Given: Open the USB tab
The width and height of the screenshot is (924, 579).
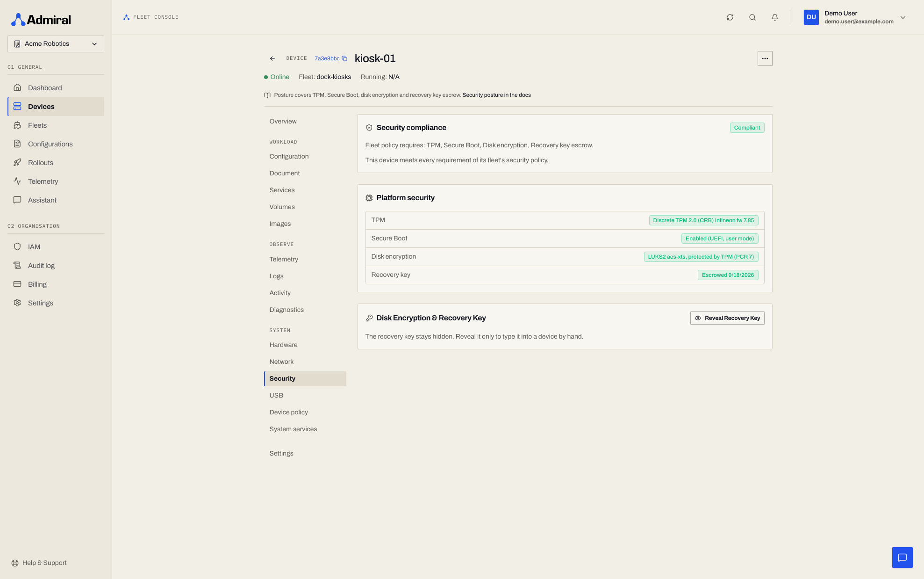Looking at the screenshot, I should pyautogui.click(x=305, y=396).
